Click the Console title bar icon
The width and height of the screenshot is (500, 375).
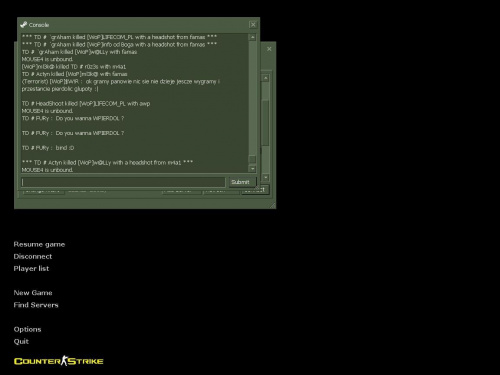click(23, 25)
